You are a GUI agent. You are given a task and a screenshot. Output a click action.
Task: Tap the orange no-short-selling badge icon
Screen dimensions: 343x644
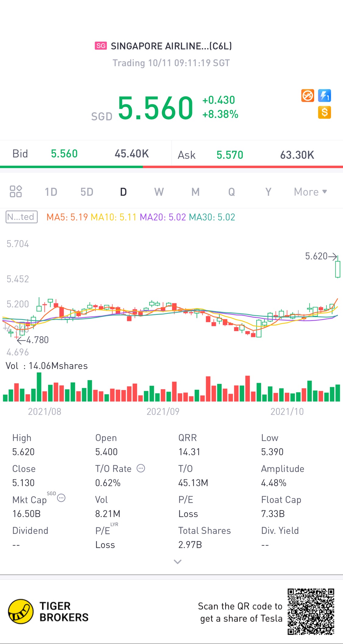click(308, 96)
